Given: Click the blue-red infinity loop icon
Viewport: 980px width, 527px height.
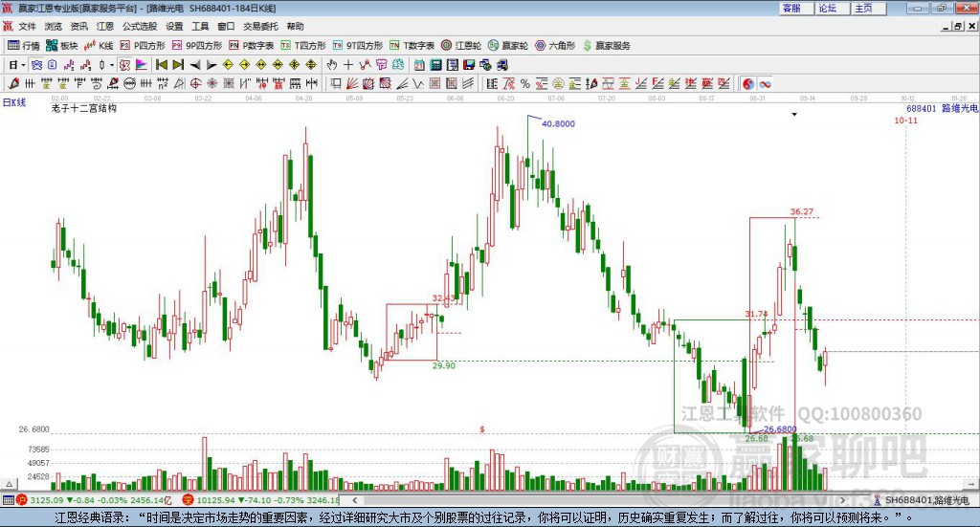Looking at the screenshot, I should [765, 83].
